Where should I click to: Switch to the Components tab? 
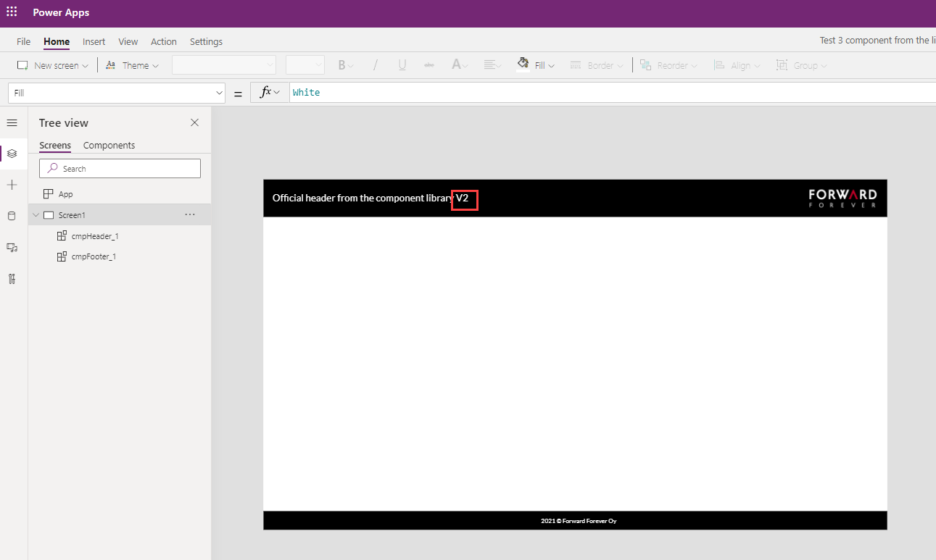(x=109, y=145)
